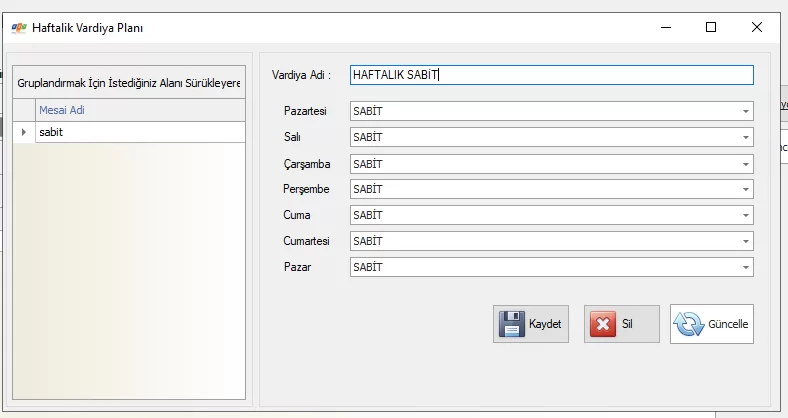
Task: Open the Pazar shift dropdown
Action: click(x=745, y=268)
